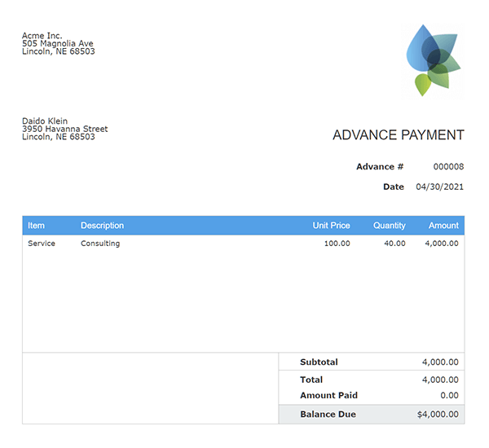489x448 pixels.
Task: Click the leaf-shaped company logo
Action: click(434, 60)
